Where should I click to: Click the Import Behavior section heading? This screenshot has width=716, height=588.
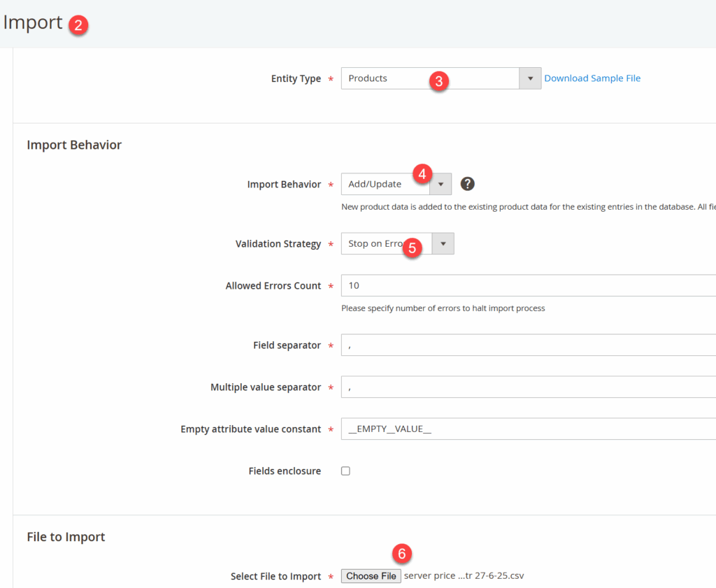tap(74, 145)
